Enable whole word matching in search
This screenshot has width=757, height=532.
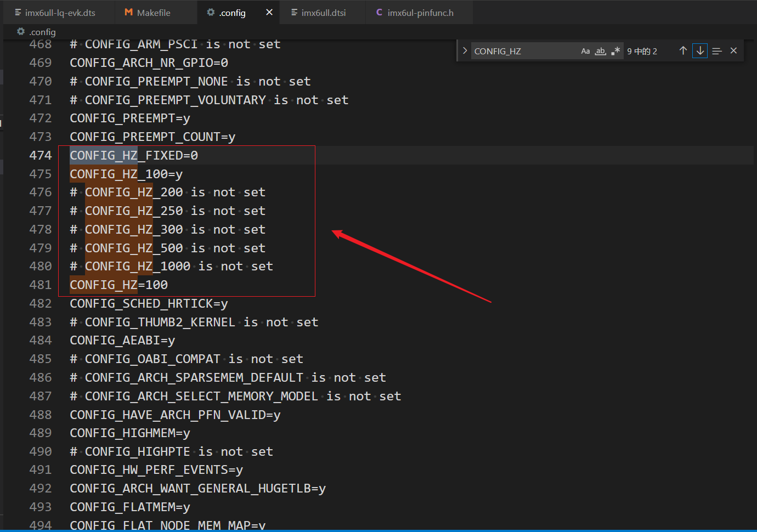(600, 51)
